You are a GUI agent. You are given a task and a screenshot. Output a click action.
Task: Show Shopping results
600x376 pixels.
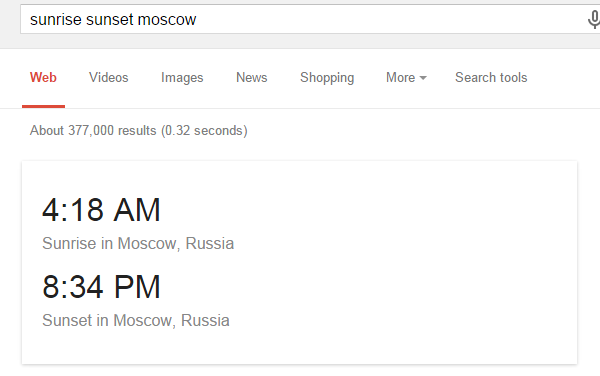327,78
